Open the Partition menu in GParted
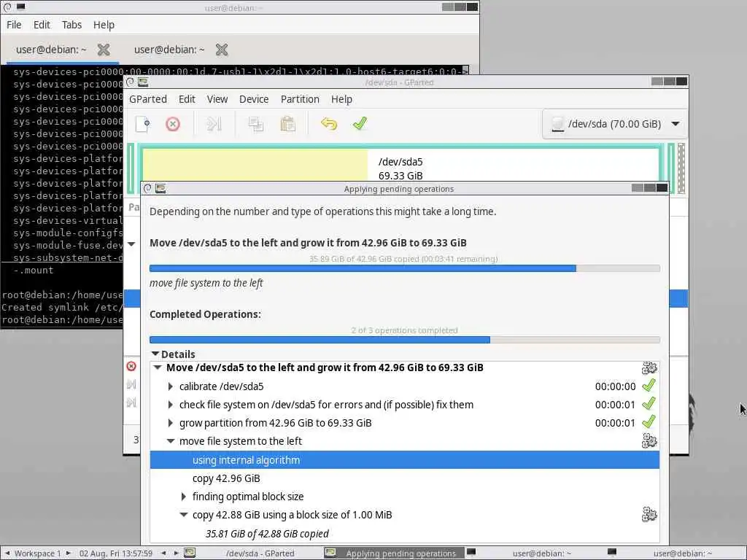This screenshot has width=747, height=560. click(x=300, y=99)
